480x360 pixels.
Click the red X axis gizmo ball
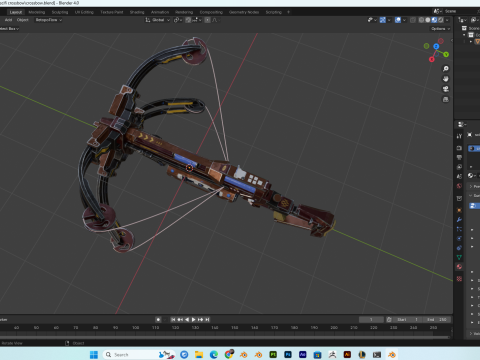pyautogui.click(x=432, y=59)
